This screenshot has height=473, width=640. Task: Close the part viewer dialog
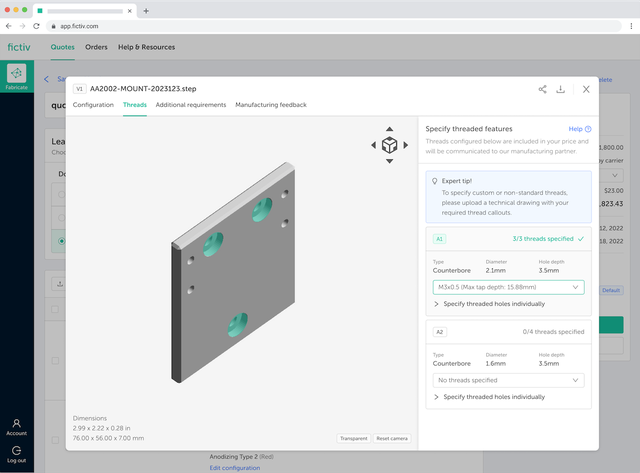[586, 89]
